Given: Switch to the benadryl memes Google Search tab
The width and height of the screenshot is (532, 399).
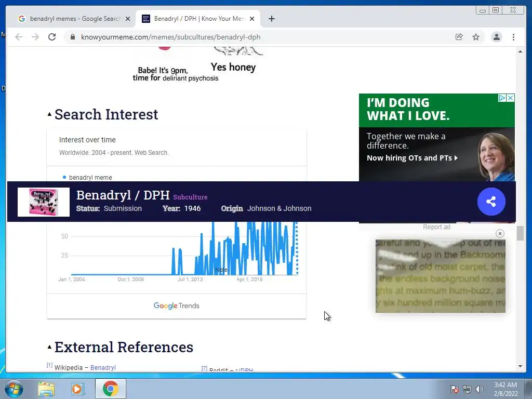Looking at the screenshot, I should (75, 19).
